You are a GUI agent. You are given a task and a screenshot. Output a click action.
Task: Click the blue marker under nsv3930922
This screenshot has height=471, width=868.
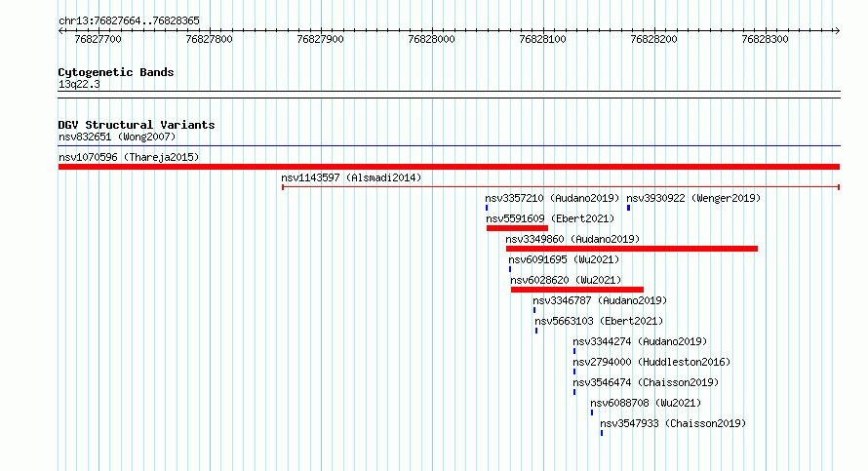point(628,208)
